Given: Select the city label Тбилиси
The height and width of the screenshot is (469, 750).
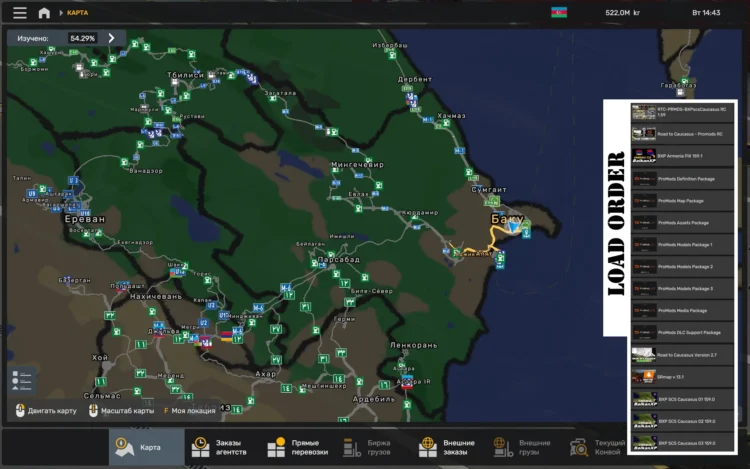Looking at the screenshot, I should tap(186, 75).
